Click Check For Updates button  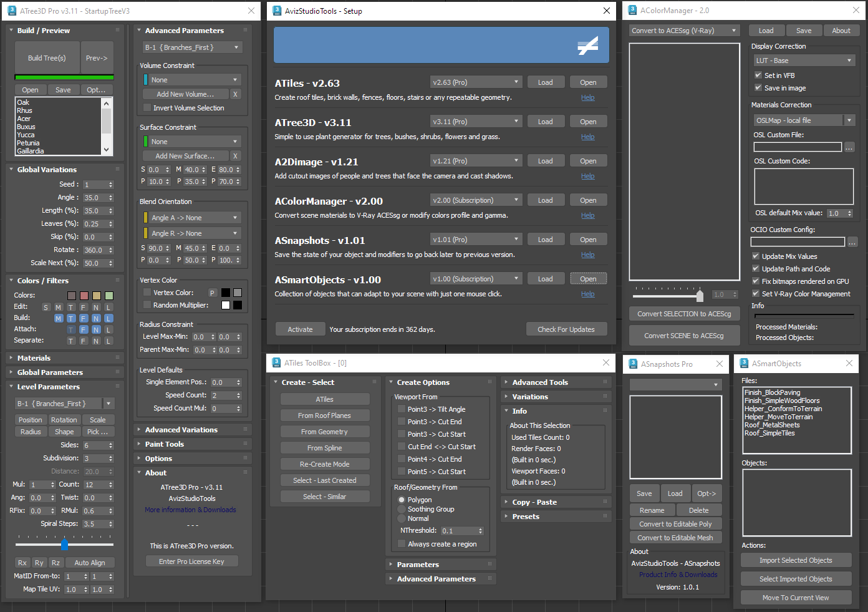(566, 329)
